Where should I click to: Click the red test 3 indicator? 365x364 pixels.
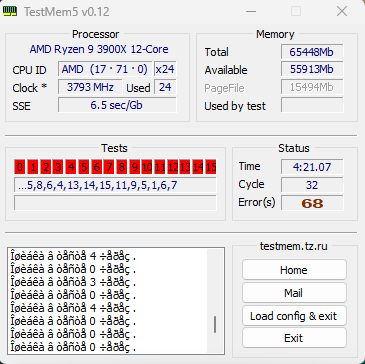pos(58,167)
